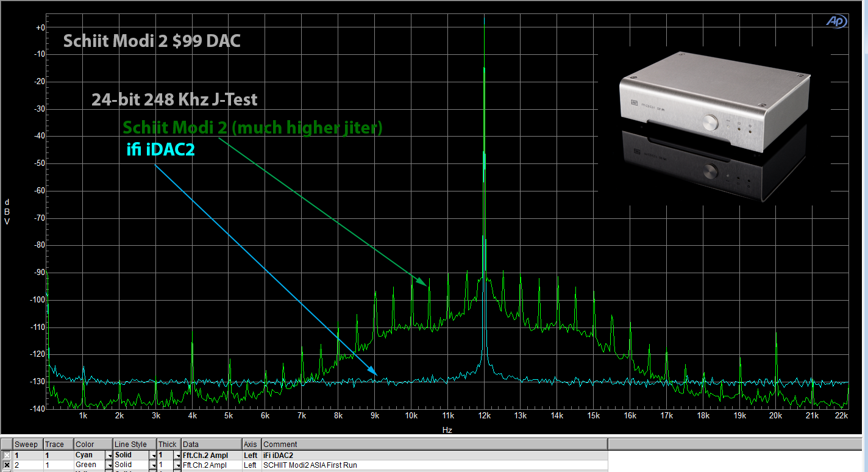Click the 'Green' color name cell
The height and width of the screenshot is (472, 868).
pos(89,465)
